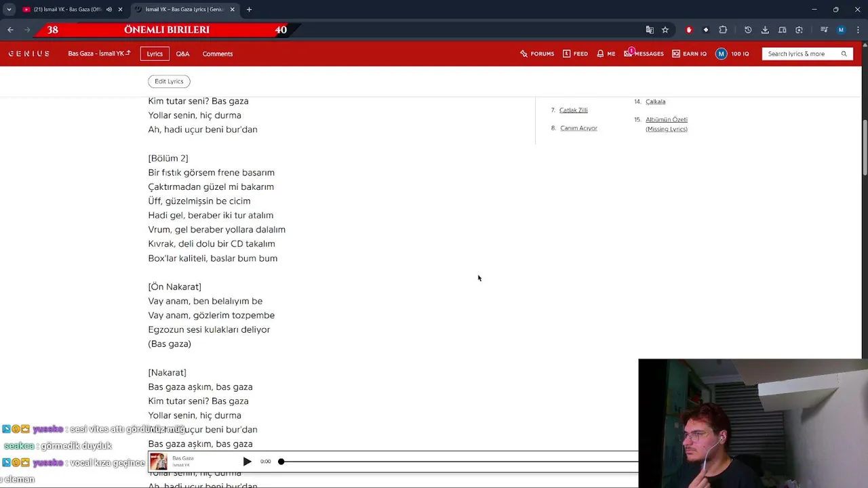The height and width of the screenshot is (488, 868).
Task: Click the Google Translate icon in address bar
Action: pyautogui.click(x=650, y=30)
